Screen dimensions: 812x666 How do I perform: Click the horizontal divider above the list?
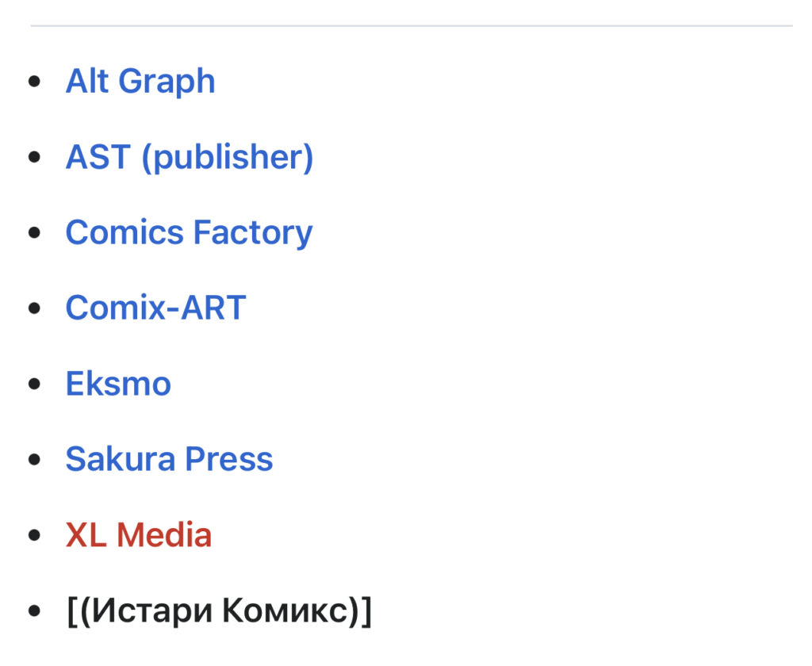[411, 26]
